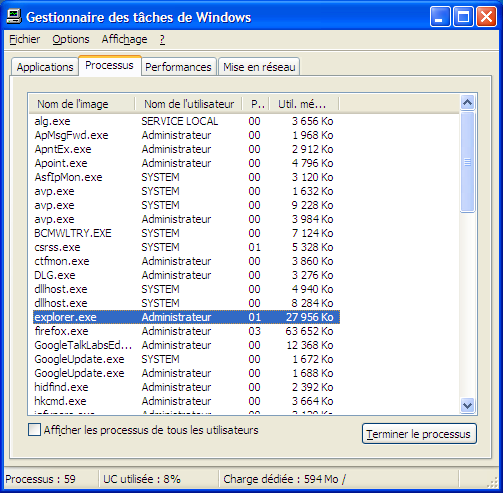
Task: Select dllhost.exe using 4 940 Ko
Action: click(x=186, y=289)
